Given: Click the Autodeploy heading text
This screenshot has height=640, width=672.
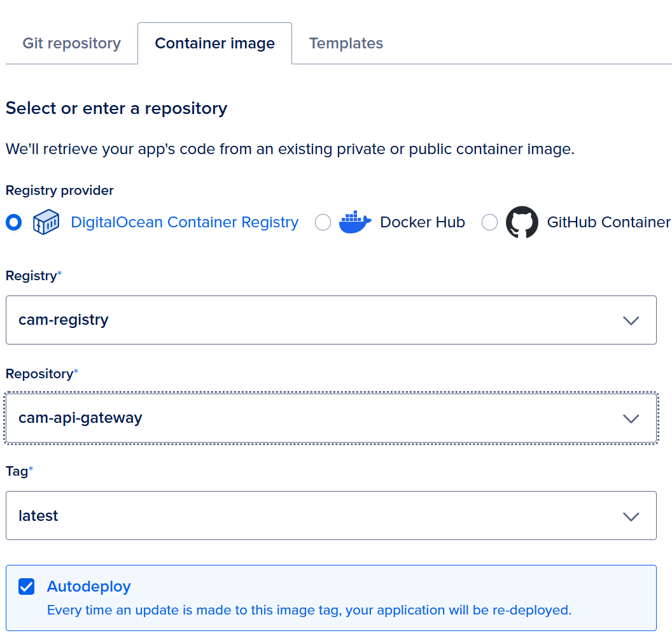Looking at the screenshot, I should coord(88,587).
